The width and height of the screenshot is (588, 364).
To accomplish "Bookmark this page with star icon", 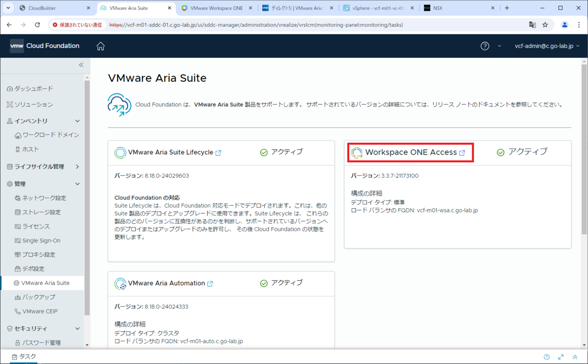I will pos(545,24).
